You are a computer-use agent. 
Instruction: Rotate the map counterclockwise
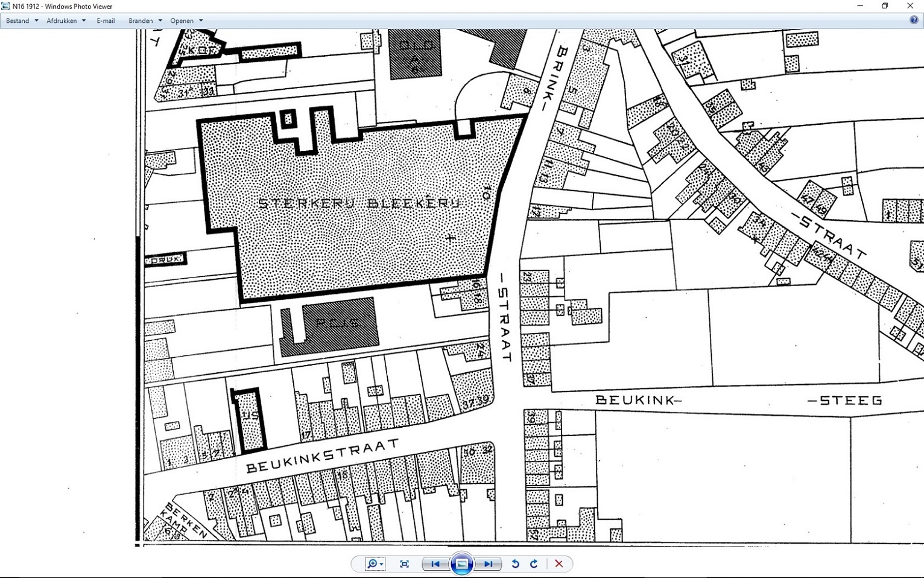[515, 564]
